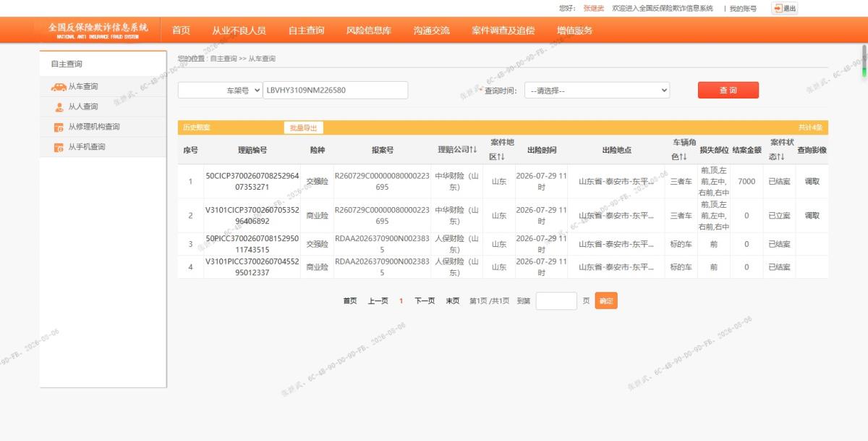Image resolution: width=868 pixels, height=441 pixels.
Task: Open the 风险信息库 menu
Action: (369, 30)
